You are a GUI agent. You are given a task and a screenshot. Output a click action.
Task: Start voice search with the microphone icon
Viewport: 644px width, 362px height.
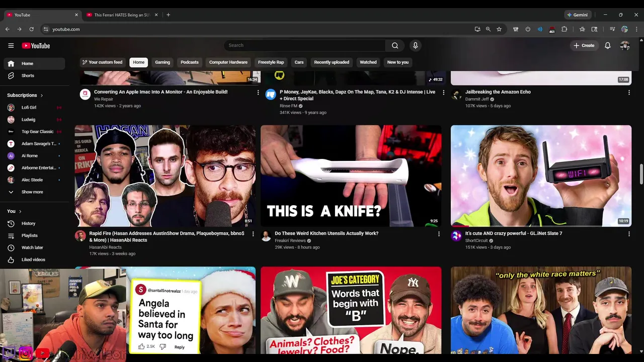point(415,45)
